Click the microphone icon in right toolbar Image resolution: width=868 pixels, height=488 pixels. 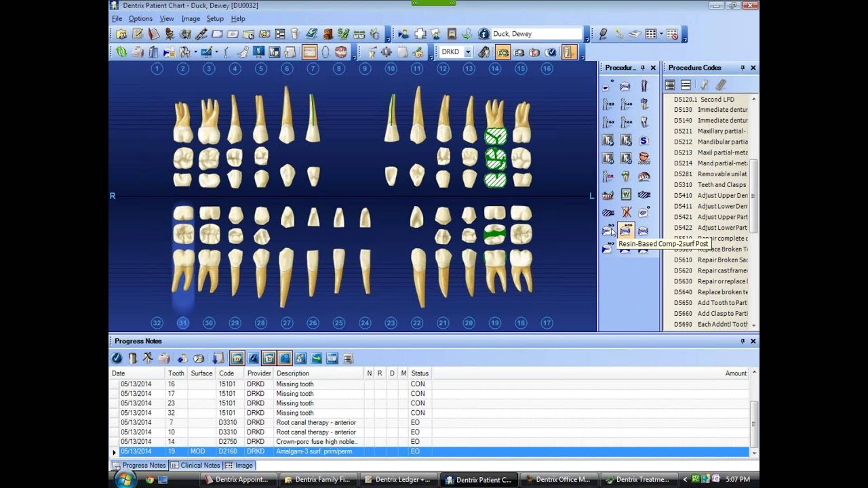(604, 34)
